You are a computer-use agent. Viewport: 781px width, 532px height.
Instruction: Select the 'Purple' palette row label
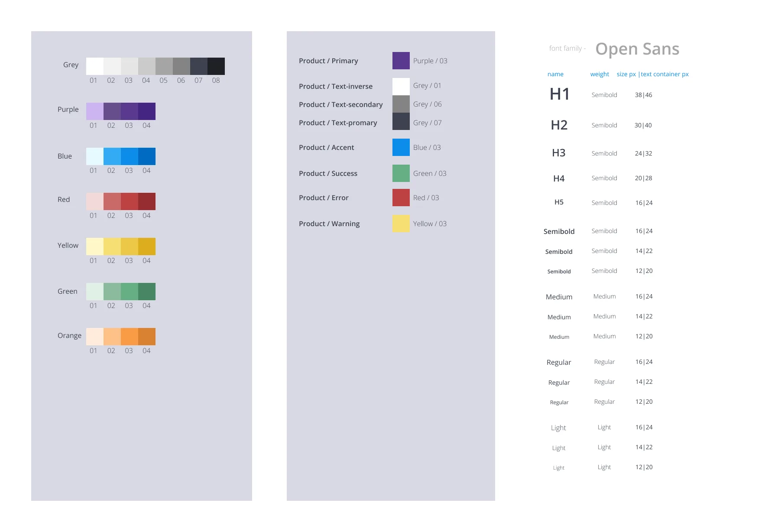coord(68,110)
